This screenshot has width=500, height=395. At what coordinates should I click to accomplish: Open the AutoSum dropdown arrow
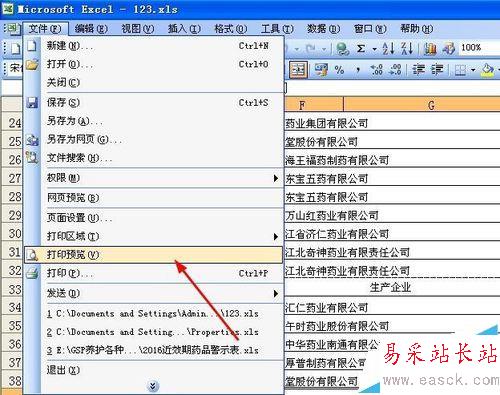click(374, 49)
